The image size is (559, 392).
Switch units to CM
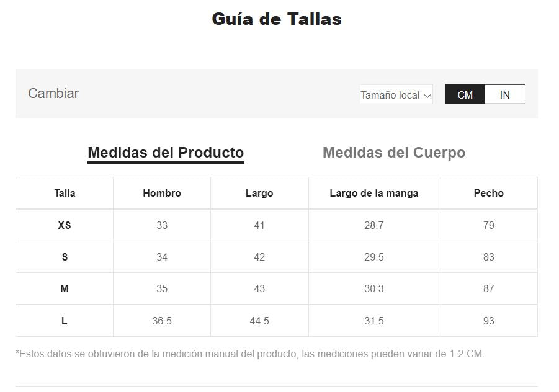point(465,95)
